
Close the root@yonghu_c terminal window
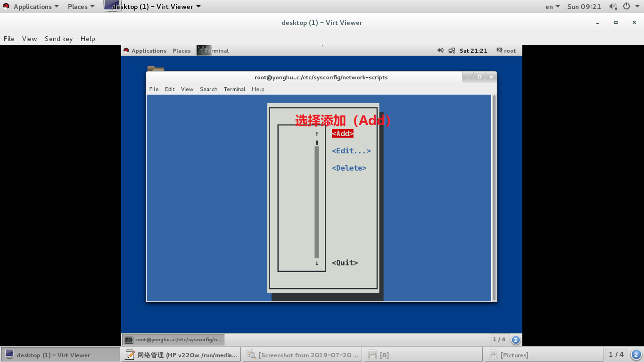pos(491,77)
